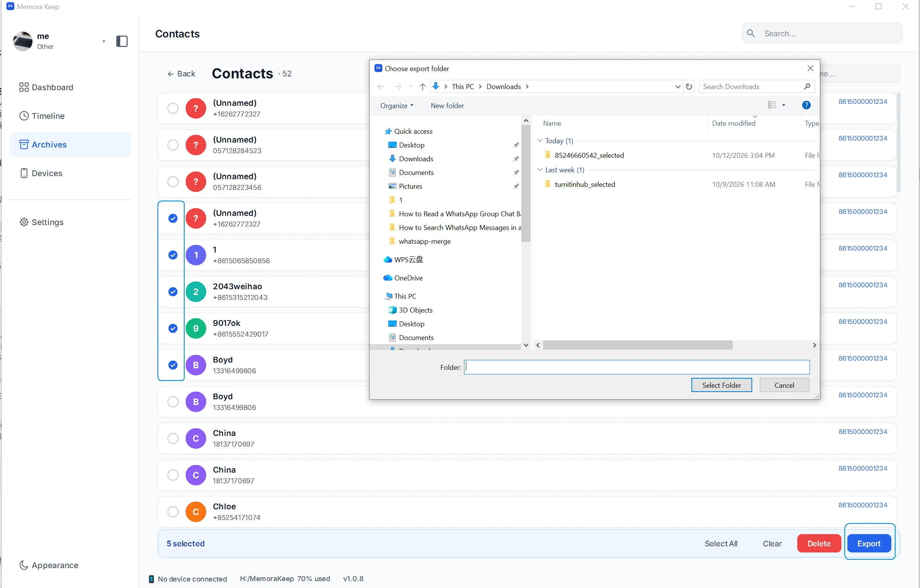Select whatsapp-merge in Quick access

[424, 241]
